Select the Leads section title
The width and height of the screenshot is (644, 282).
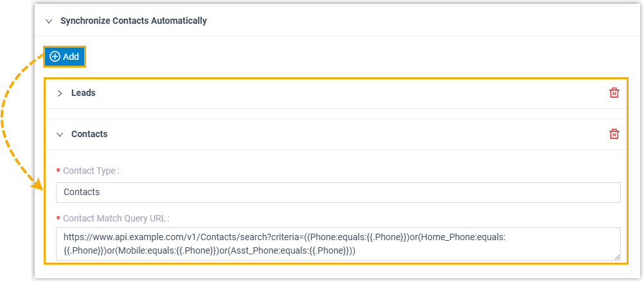click(x=83, y=93)
